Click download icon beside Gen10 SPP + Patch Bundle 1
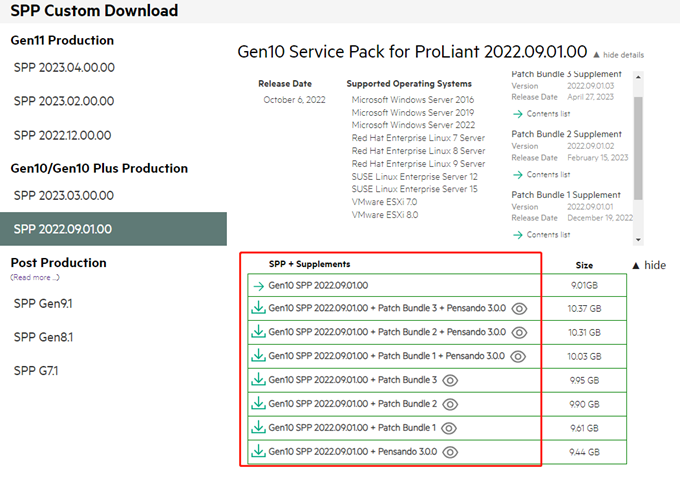The width and height of the screenshot is (680, 485). tap(258, 428)
